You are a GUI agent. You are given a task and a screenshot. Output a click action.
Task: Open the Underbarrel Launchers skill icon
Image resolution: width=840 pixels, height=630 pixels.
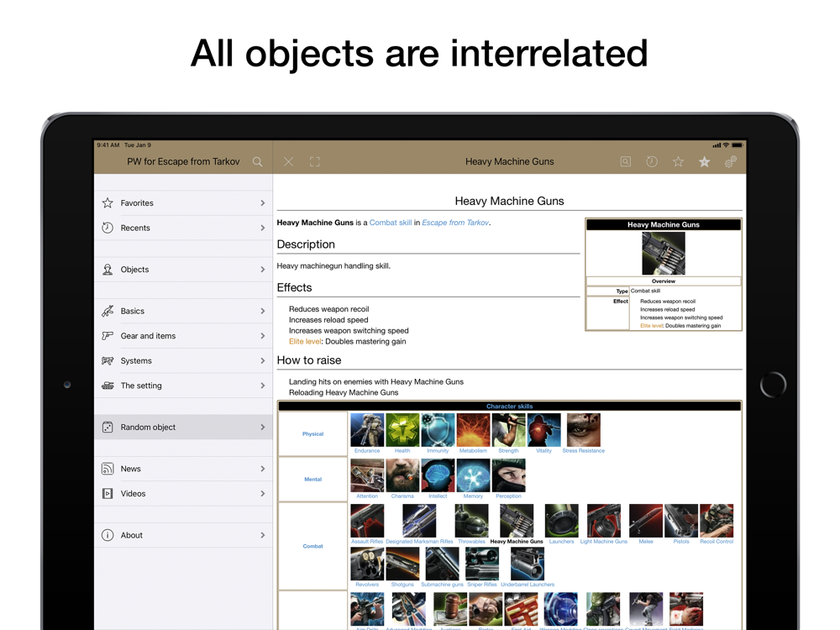tap(528, 564)
